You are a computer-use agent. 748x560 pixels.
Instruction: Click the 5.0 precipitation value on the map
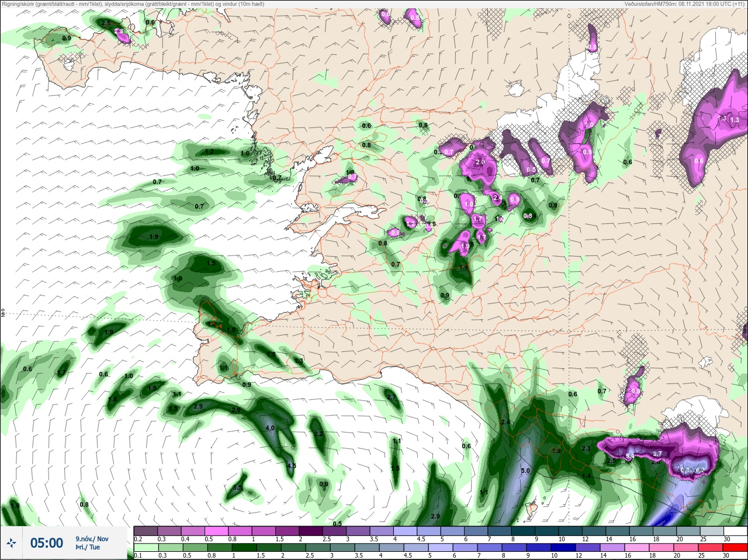tap(525, 471)
